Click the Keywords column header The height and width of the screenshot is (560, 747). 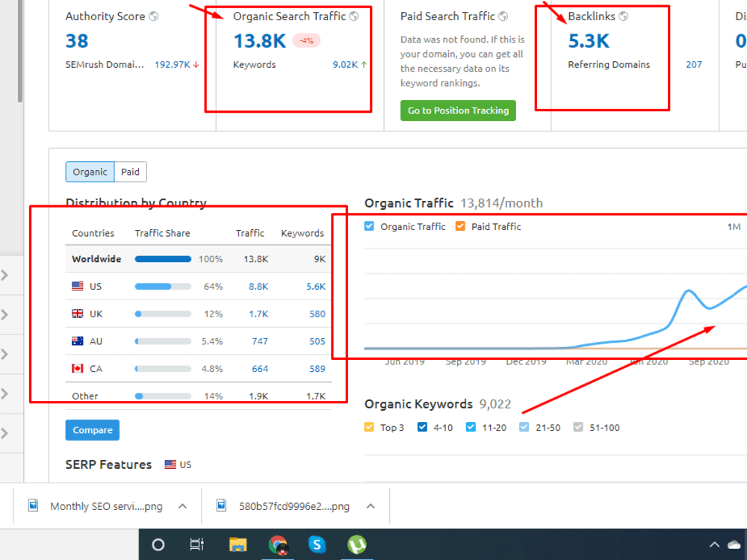coord(303,233)
